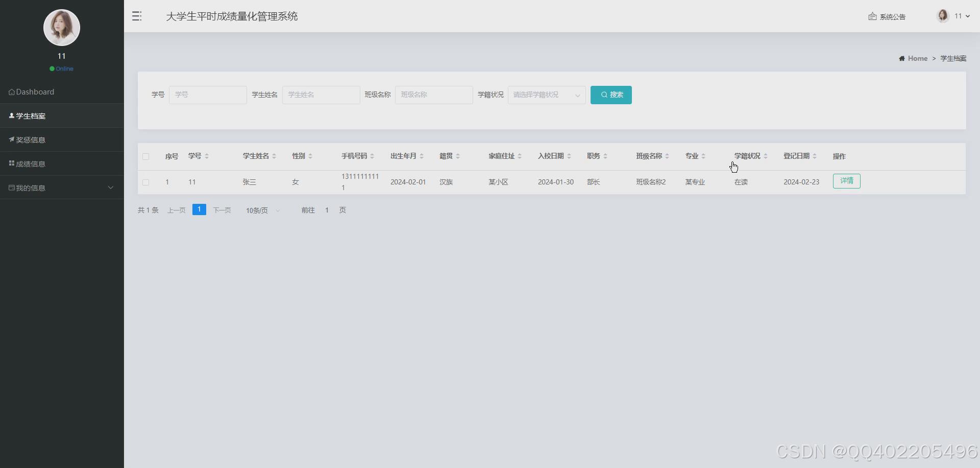The image size is (980, 468).
Task: Switch to 成绩信息 in the sidebar
Action: click(31, 163)
